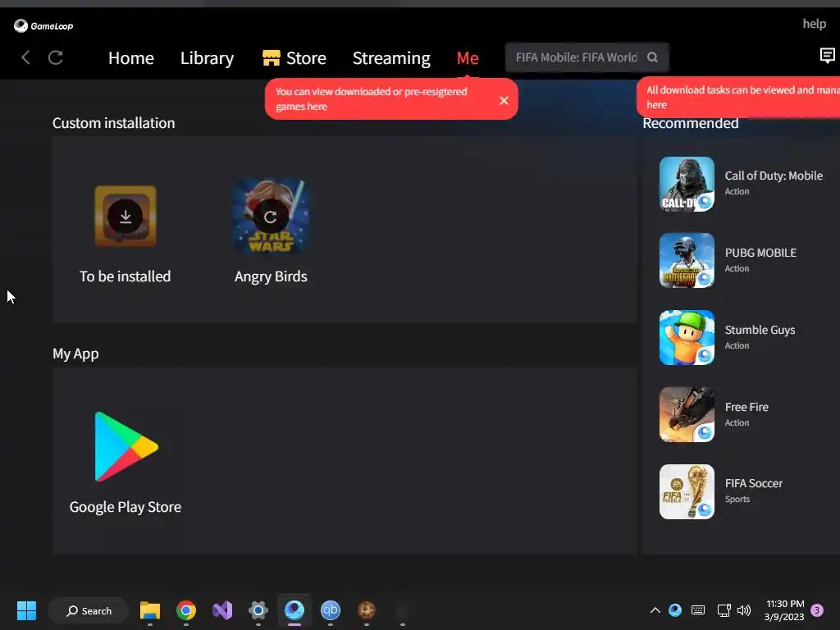Viewport: 840px width, 630px height.
Task: Open File Explorer from taskbar
Action: point(150,610)
